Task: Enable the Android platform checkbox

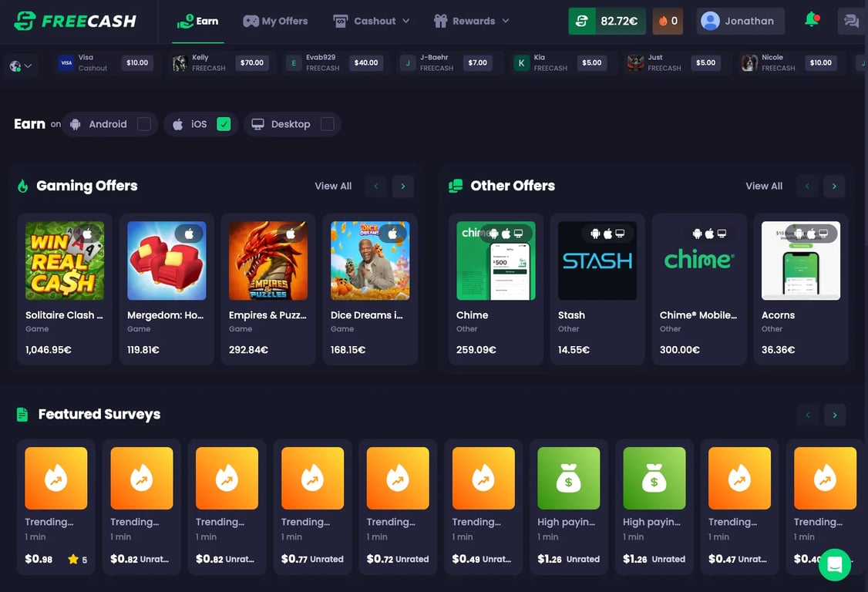Action: [144, 124]
